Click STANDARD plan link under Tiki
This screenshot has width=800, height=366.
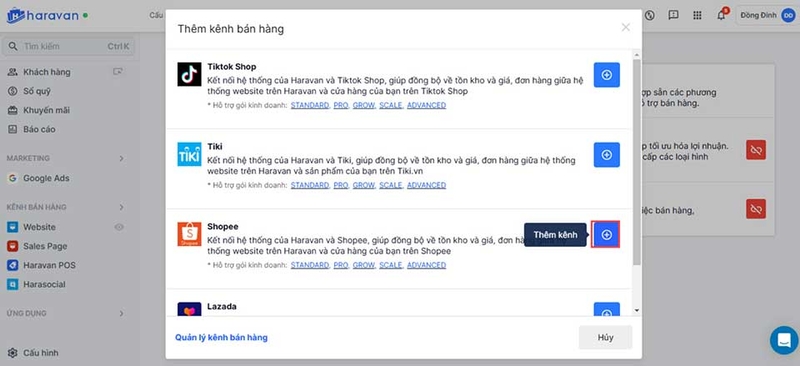coord(310,185)
